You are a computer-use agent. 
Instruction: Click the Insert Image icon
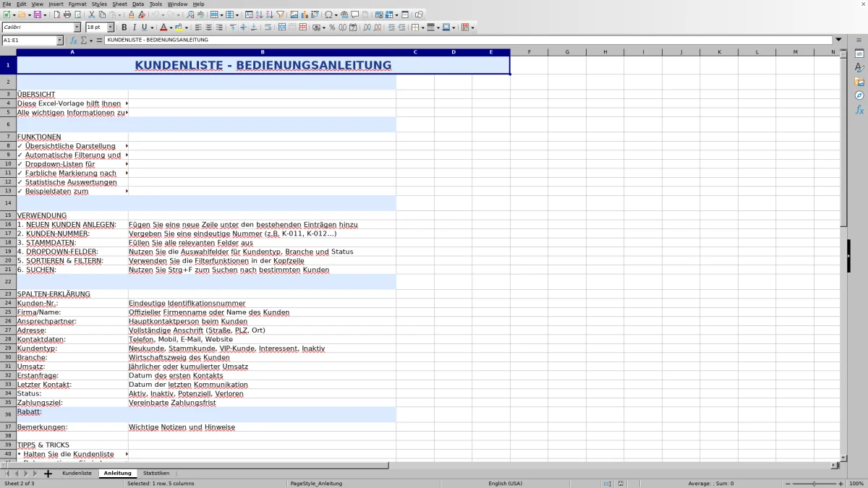(294, 14)
